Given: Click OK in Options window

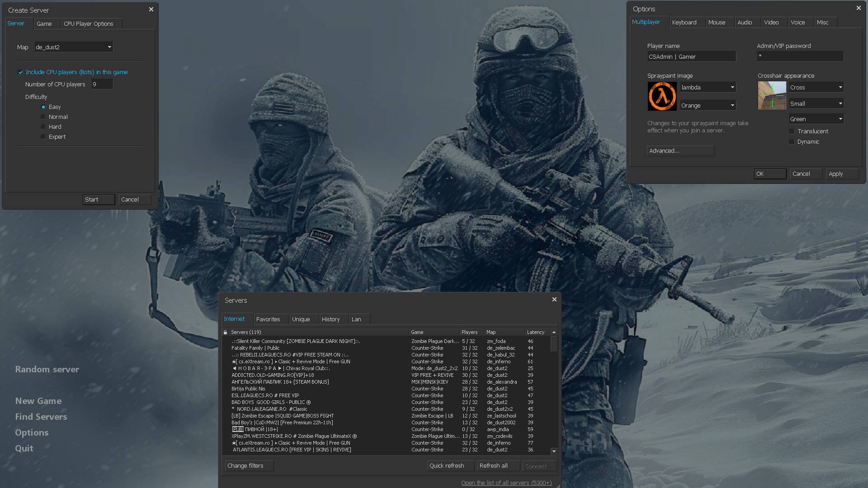Looking at the screenshot, I should 770,174.
